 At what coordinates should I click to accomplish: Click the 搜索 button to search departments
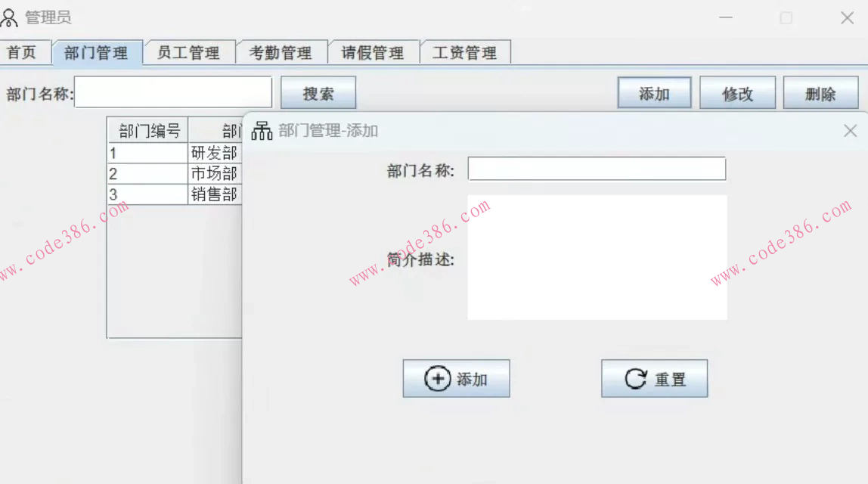(318, 92)
